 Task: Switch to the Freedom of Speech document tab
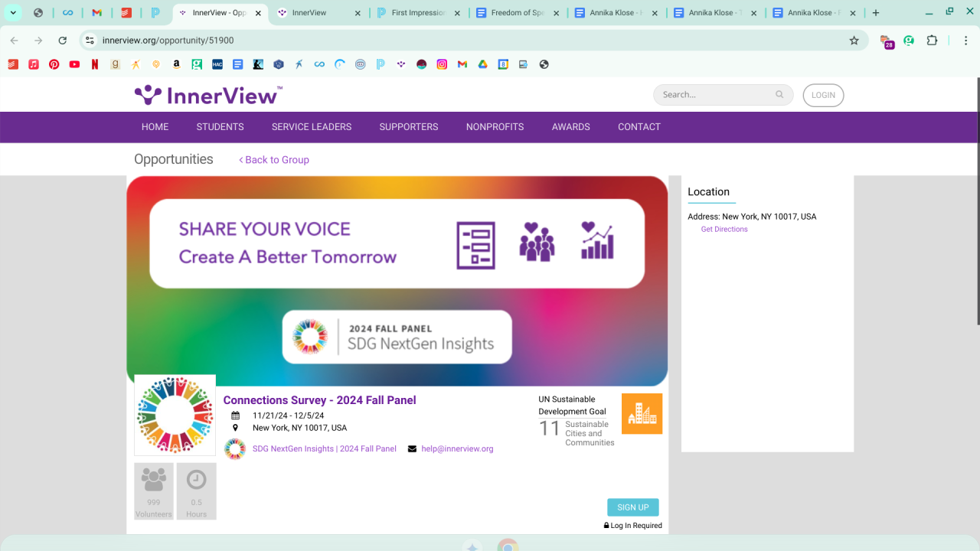coord(518,13)
